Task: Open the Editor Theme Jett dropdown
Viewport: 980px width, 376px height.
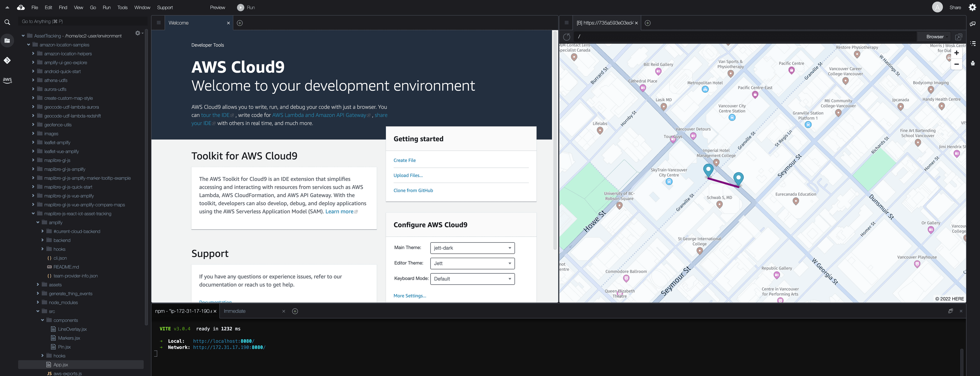Action: (x=472, y=263)
